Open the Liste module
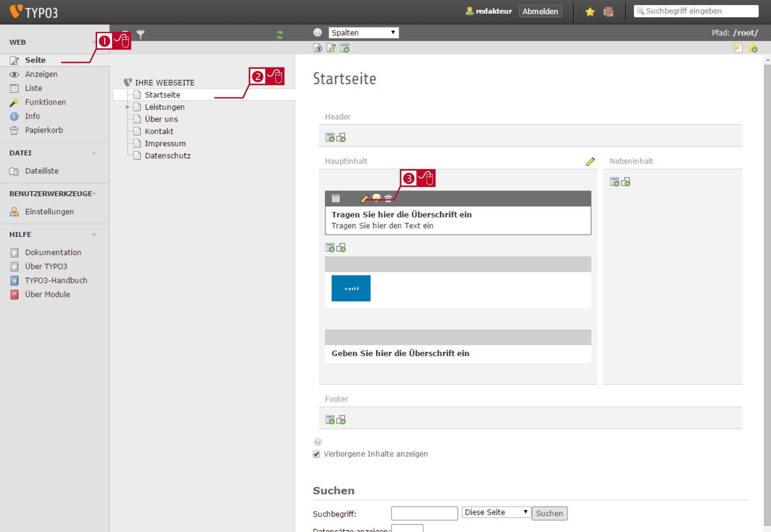Screen dimensions: 771x532 tap(33, 88)
